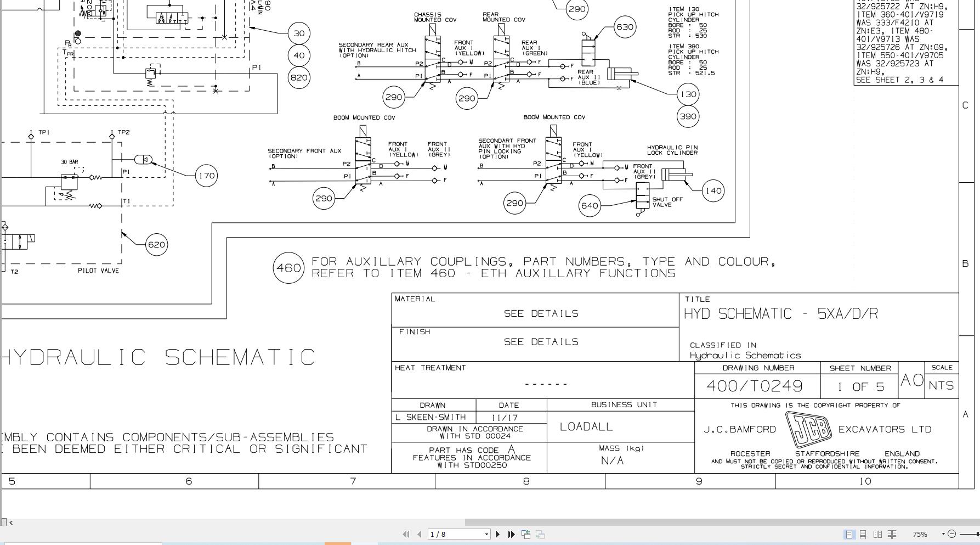Click item balloon 40
Viewport: 980px width, 545px height.
click(299, 55)
